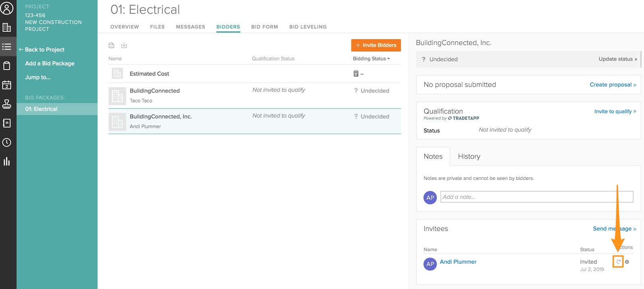Remove invitee Andi Plummer with x icon
The width and height of the screenshot is (644, 289).
(627, 262)
